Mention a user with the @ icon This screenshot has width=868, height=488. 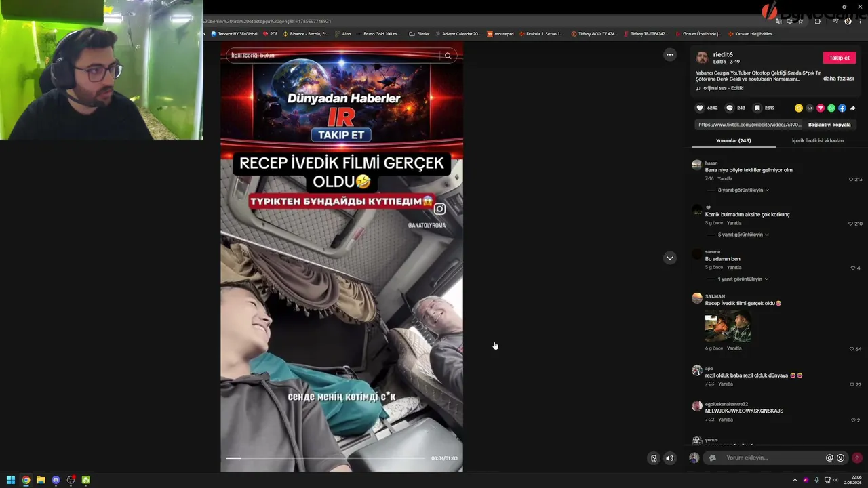click(x=829, y=458)
